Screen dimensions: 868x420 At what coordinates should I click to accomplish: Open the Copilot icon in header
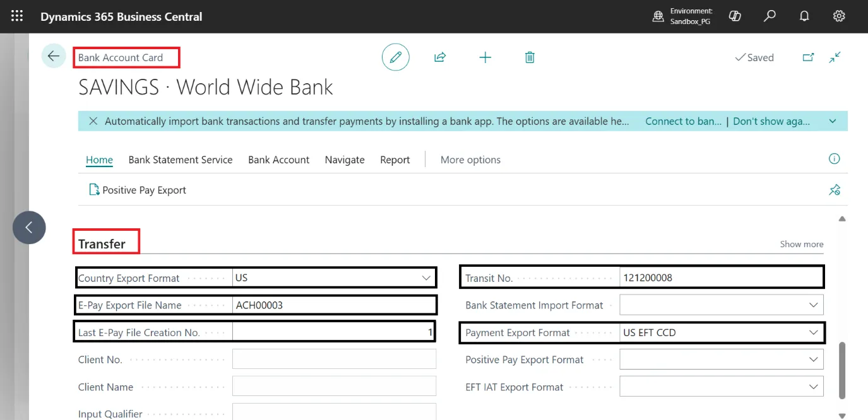(x=735, y=16)
